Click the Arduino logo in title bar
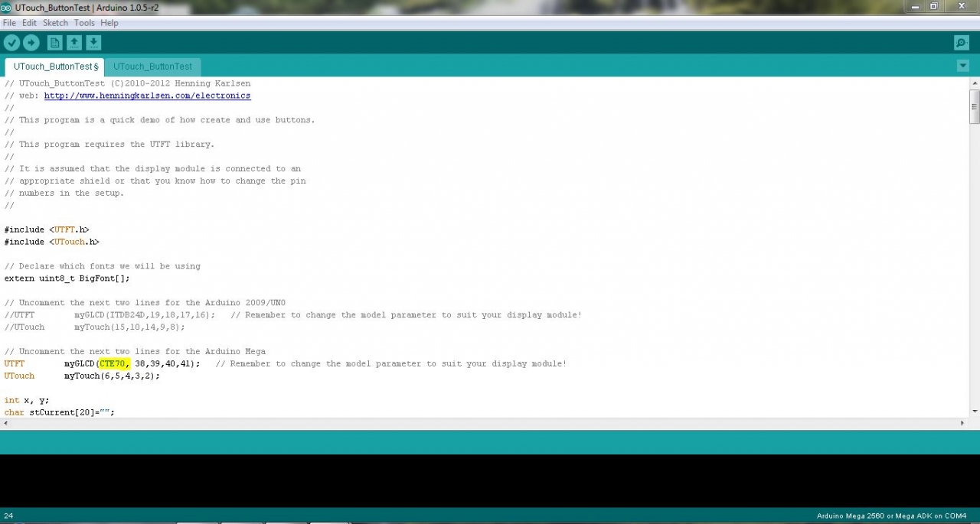980x524 pixels. [x=6, y=7]
